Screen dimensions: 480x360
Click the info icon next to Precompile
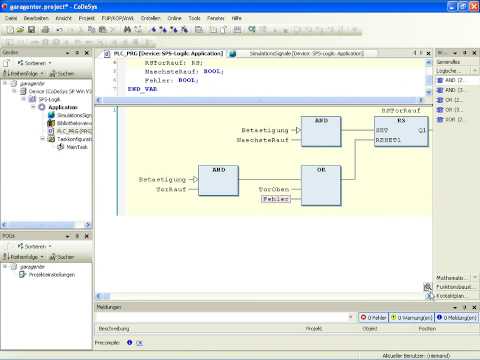[129, 342]
